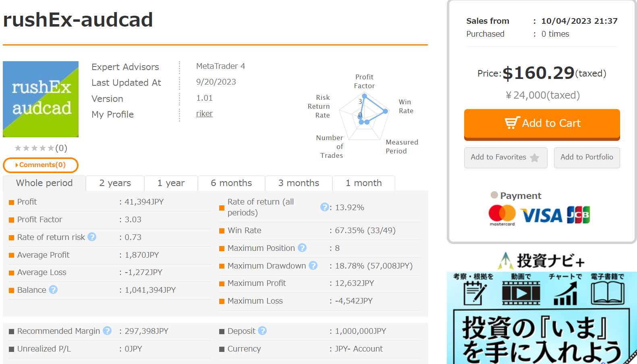Switch to the 2 years tab
The image size is (637, 364).
coord(115,183)
